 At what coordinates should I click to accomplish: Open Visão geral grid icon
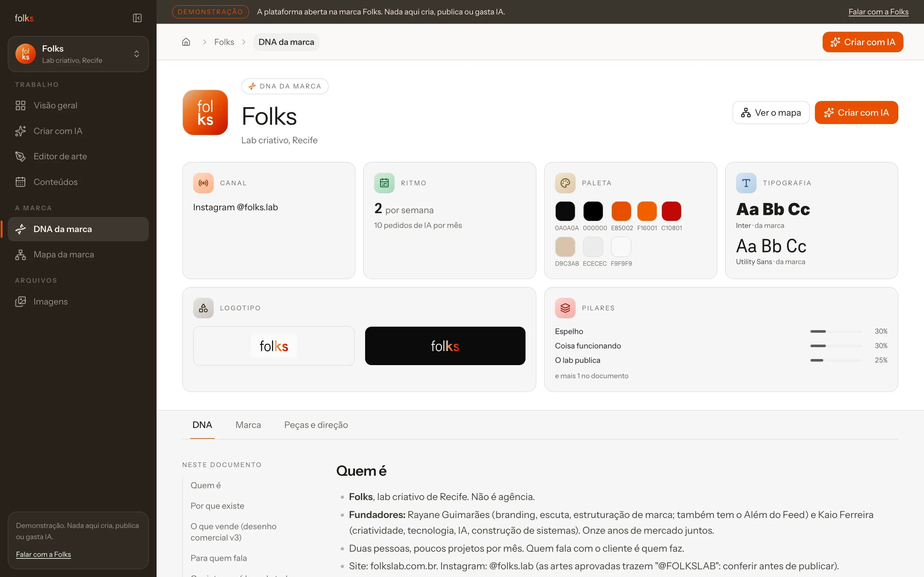[x=21, y=105]
